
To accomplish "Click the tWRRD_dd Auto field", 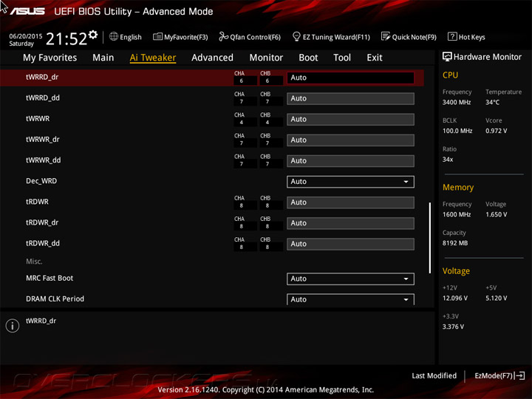I will click(350, 98).
